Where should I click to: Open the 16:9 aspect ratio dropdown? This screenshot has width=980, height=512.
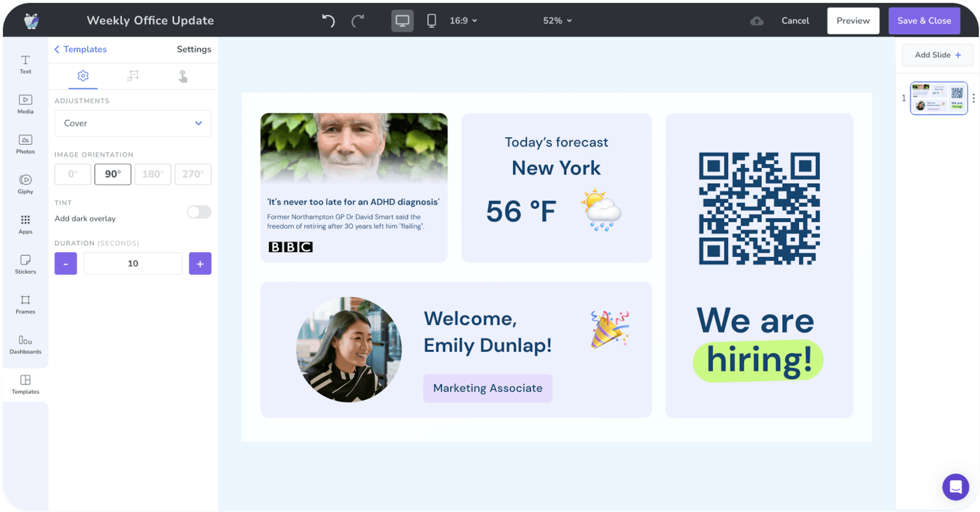coord(463,21)
